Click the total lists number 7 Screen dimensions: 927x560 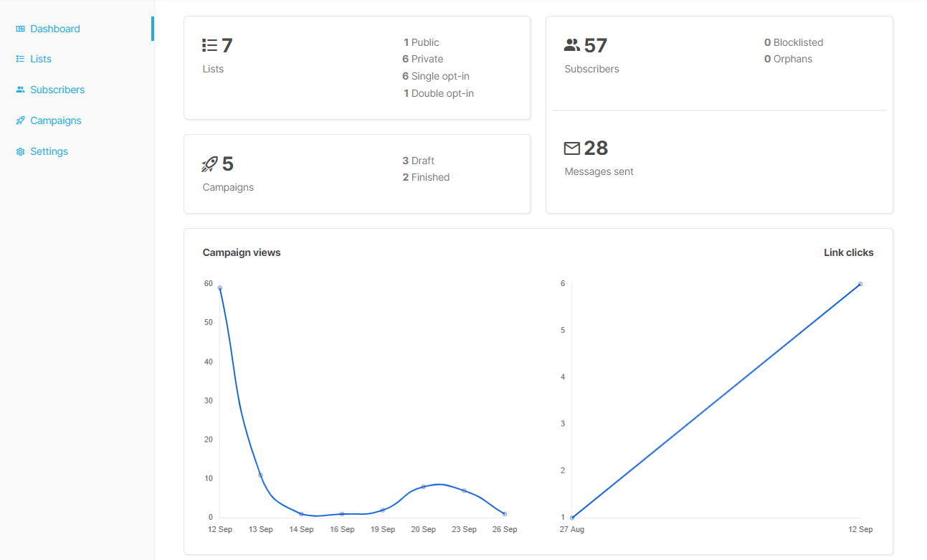[227, 46]
